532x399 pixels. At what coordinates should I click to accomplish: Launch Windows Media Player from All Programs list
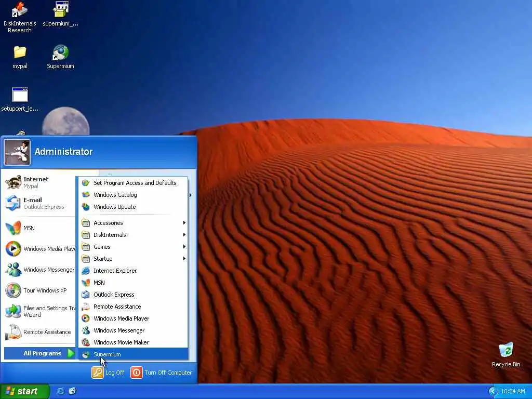coord(134,318)
